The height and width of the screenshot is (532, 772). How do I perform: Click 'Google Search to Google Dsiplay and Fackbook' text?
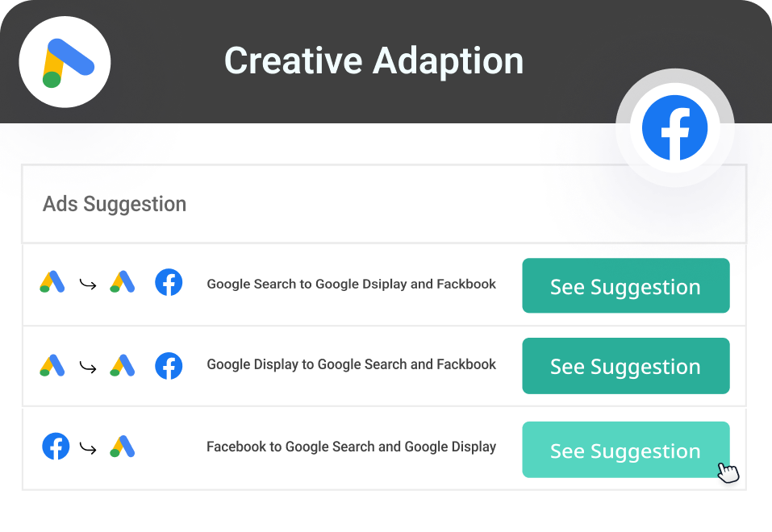351,284
